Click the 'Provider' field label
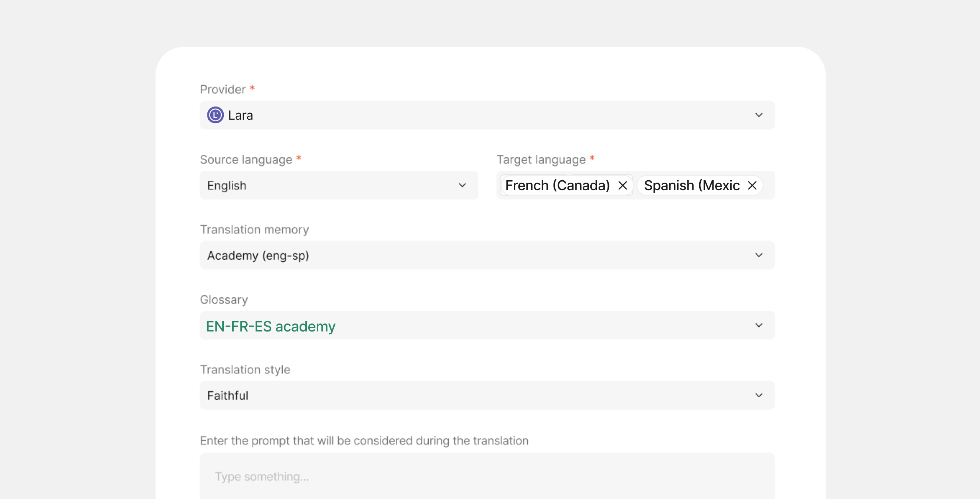 click(223, 89)
